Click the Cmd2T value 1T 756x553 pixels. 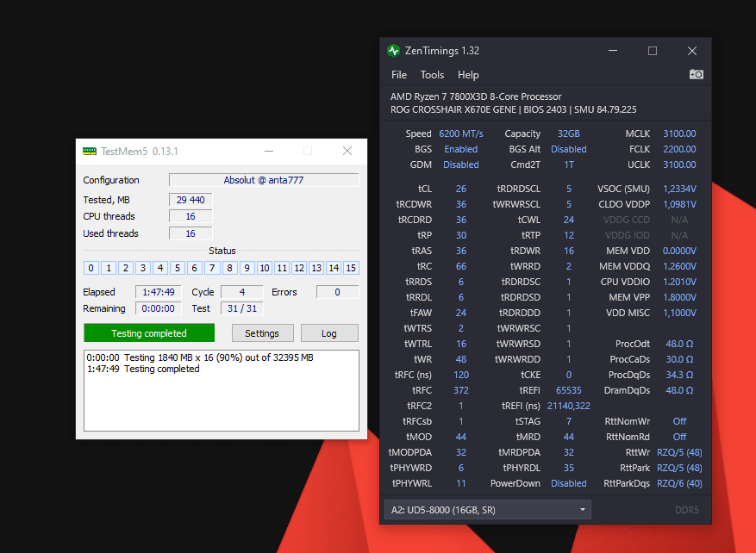pos(569,165)
